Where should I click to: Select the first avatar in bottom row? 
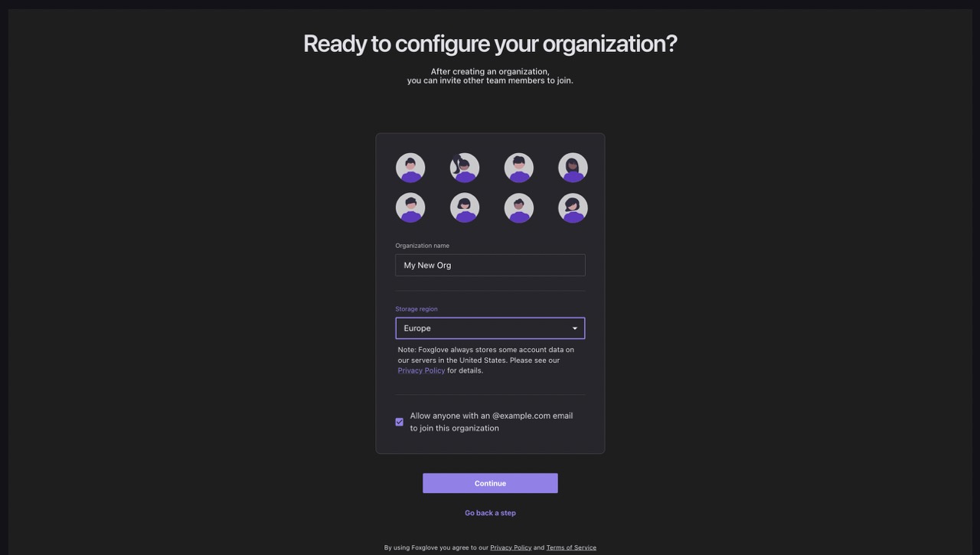coord(410,207)
